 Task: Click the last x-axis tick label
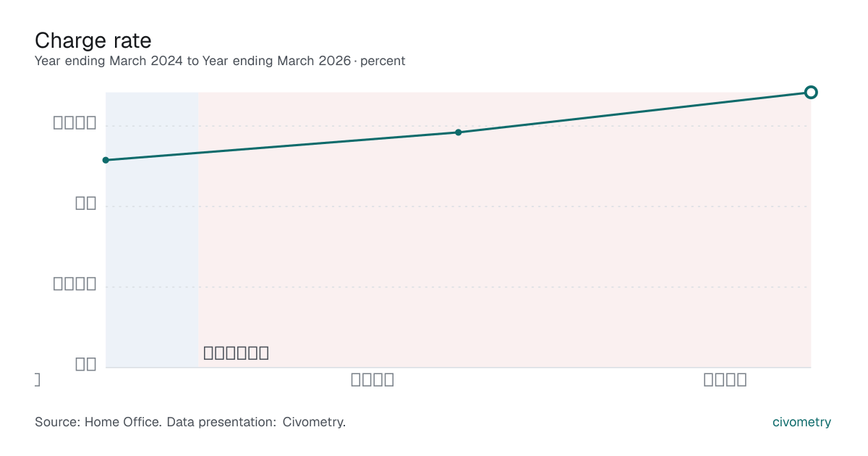coord(726,379)
